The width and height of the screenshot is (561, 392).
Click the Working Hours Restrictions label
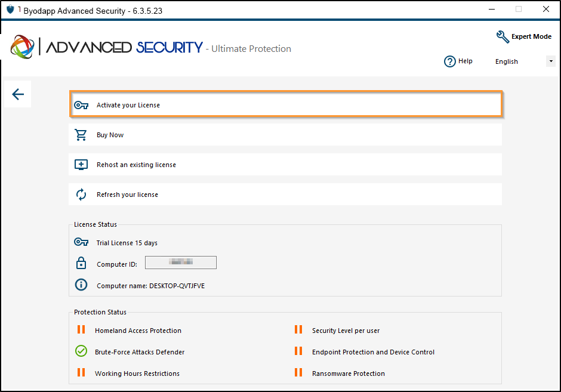tap(137, 374)
